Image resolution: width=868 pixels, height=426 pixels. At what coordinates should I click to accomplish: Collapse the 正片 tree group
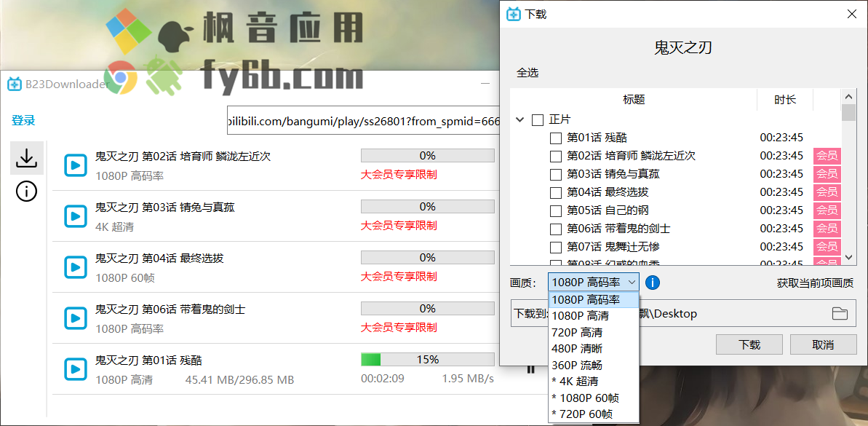coord(519,119)
